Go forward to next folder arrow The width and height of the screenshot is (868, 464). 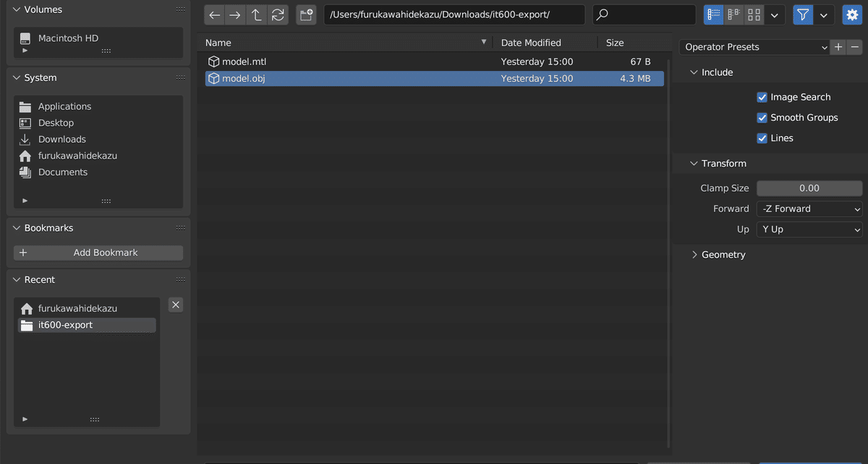(235, 14)
